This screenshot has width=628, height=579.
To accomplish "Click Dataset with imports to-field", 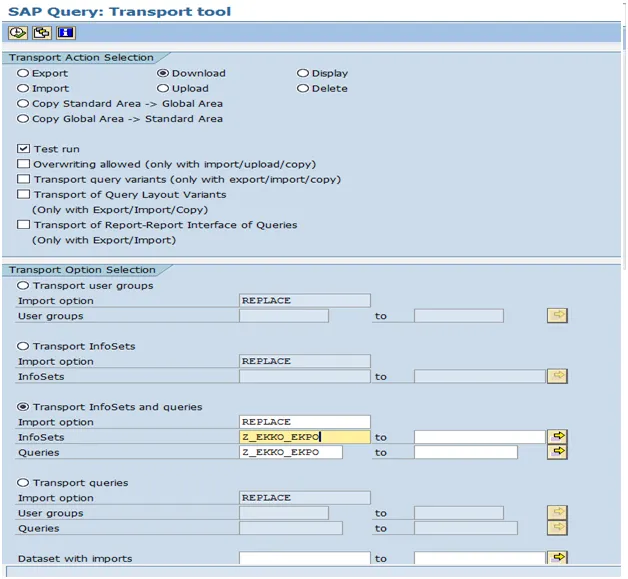I will coord(480,558).
